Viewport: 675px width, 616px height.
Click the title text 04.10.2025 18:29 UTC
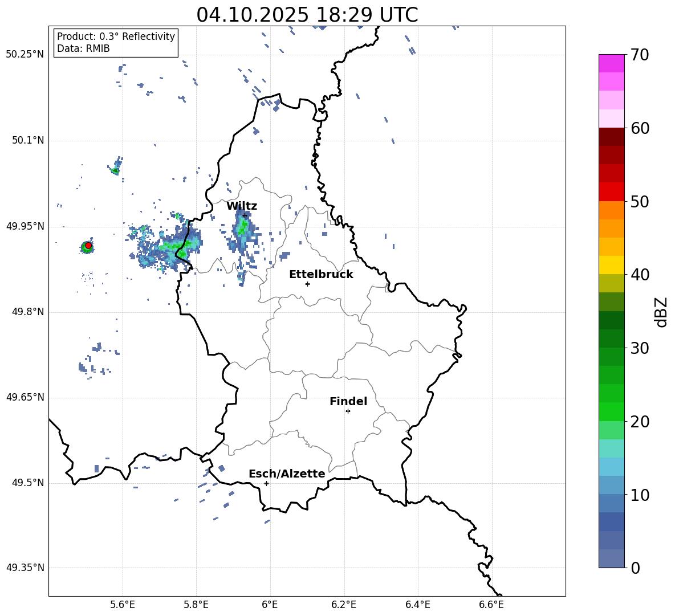click(x=307, y=15)
